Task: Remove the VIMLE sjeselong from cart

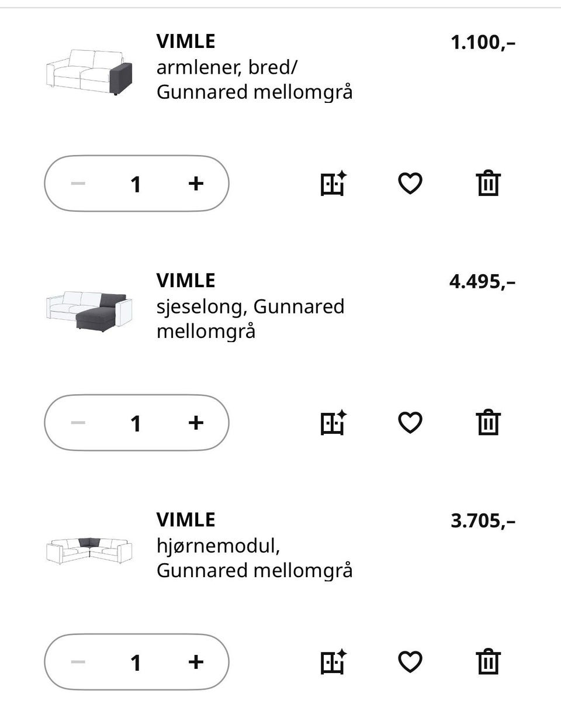Action: click(488, 423)
